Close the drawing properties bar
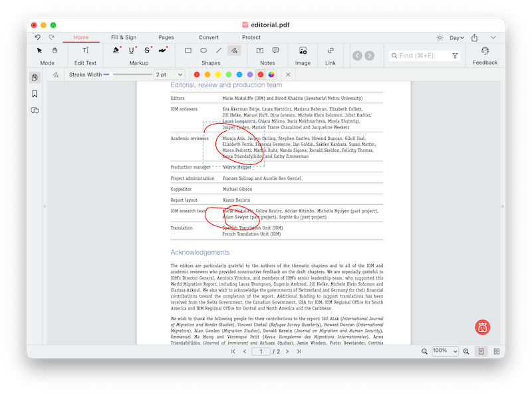532x394 pixels. pyautogui.click(x=288, y=75)
